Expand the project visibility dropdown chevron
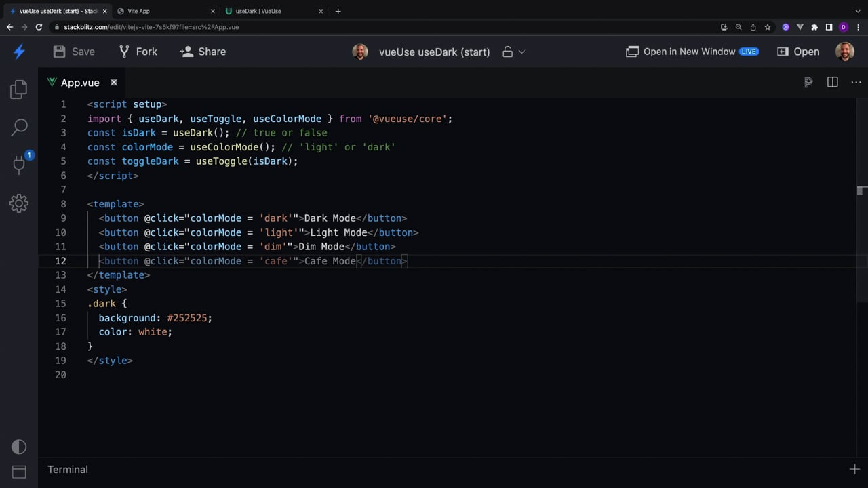Screen dimensions: 868x488 (521, 52)
